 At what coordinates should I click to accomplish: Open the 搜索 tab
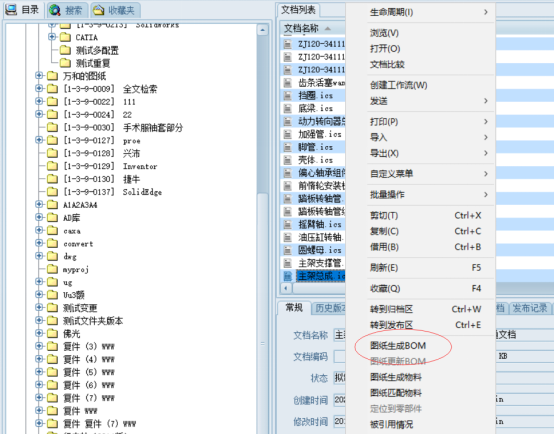[x=66, y=10]
